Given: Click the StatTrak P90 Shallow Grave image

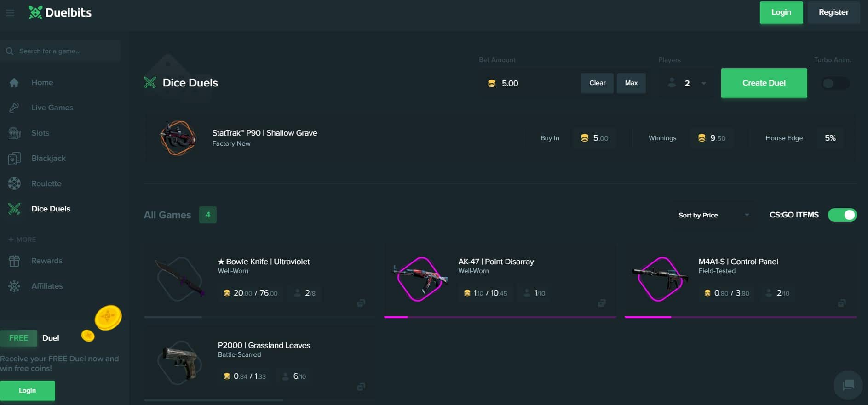Looking at the screenshot, I should 178,138.
